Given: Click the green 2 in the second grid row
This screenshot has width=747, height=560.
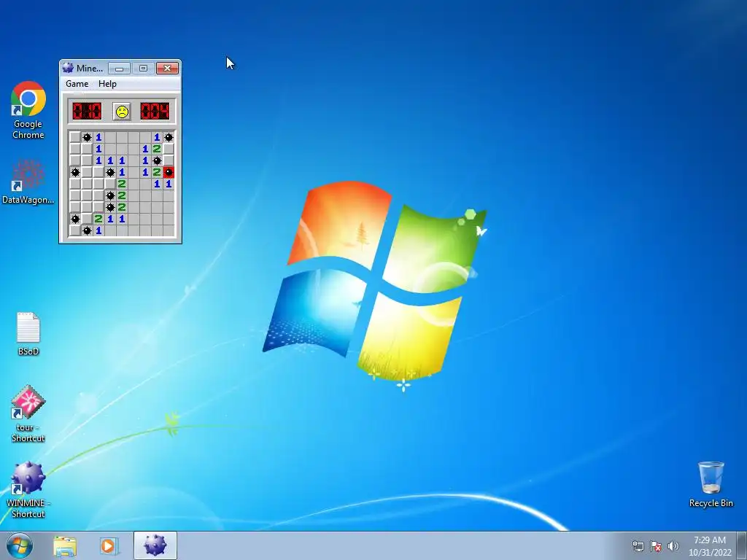Looking at the screenshot, I should pos(157,149).
